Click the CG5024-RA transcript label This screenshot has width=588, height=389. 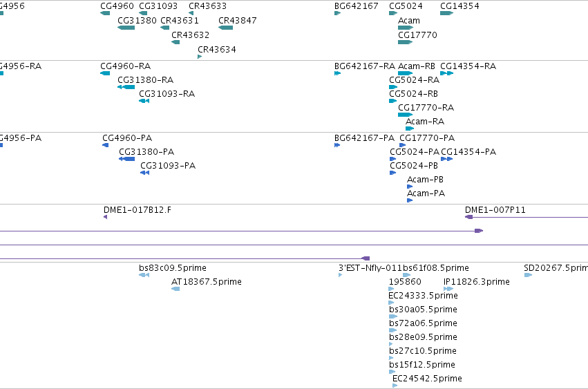click(x=414, y=80)
